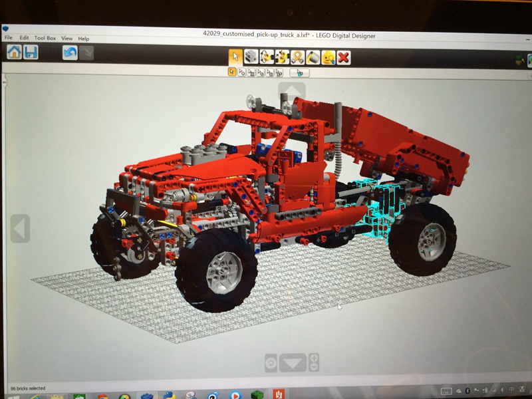
Task: Rotate camera down with the bottom arrow
Action: click(x=293, y=363)
